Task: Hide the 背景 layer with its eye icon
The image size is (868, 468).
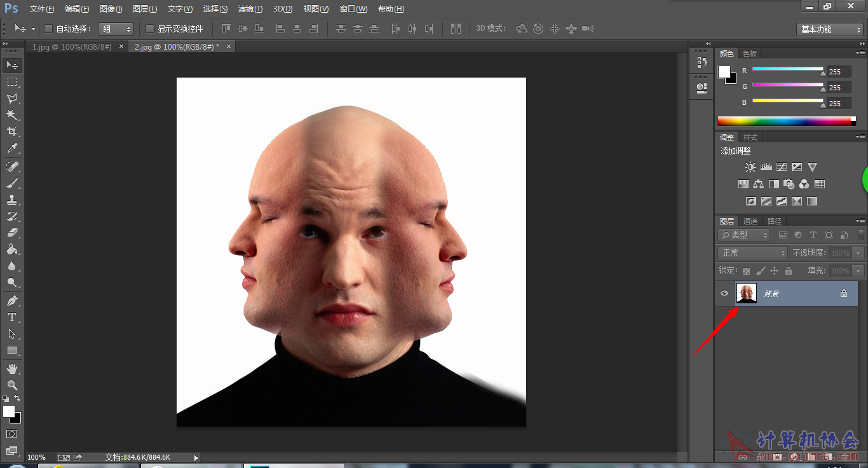Action: coord(724,293)
